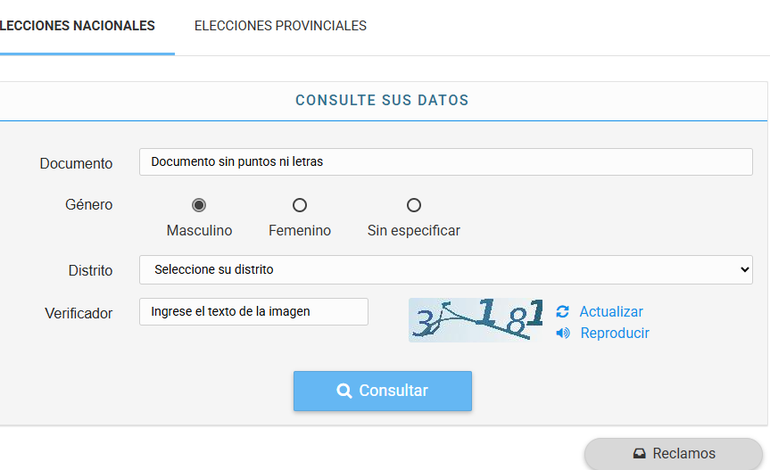Click the captcha verification image
This screenshot has width=770, height=470.
click(x=477, y=319)
